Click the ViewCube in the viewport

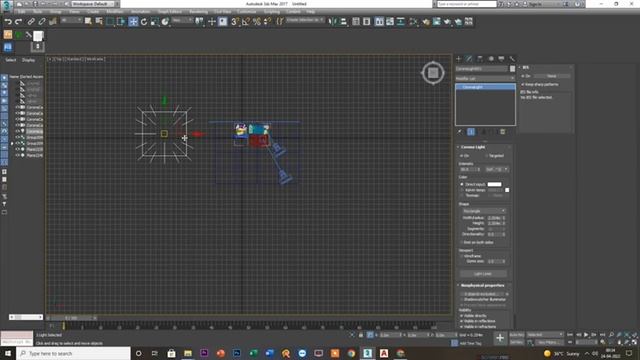click(433, 73)
